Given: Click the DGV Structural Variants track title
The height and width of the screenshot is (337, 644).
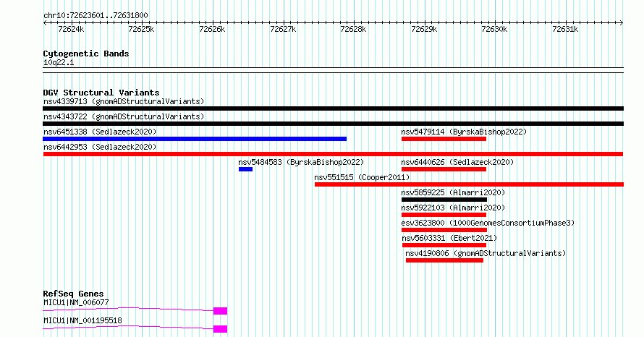Looking at the screenshot, I should tap(101, 93).
